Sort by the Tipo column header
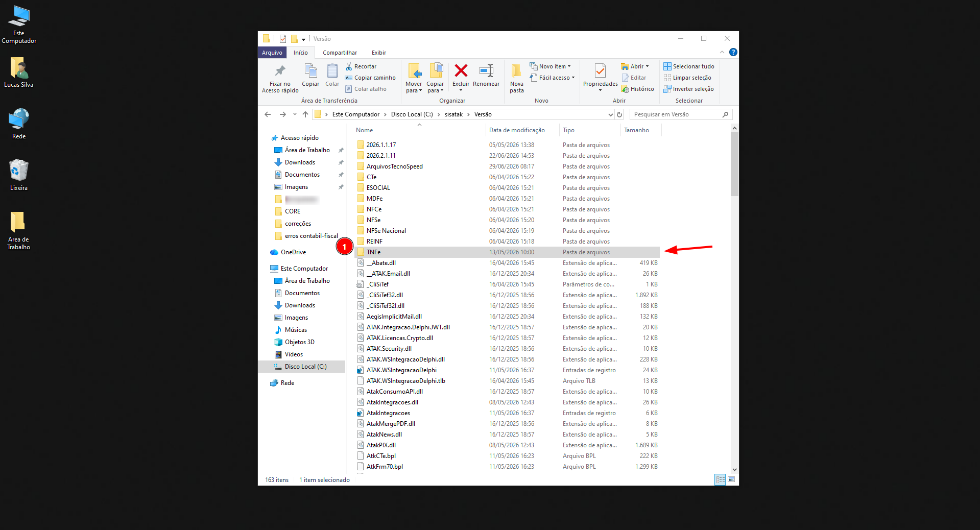This screenshot has width=980, height=530. click(x=590, y=130)
